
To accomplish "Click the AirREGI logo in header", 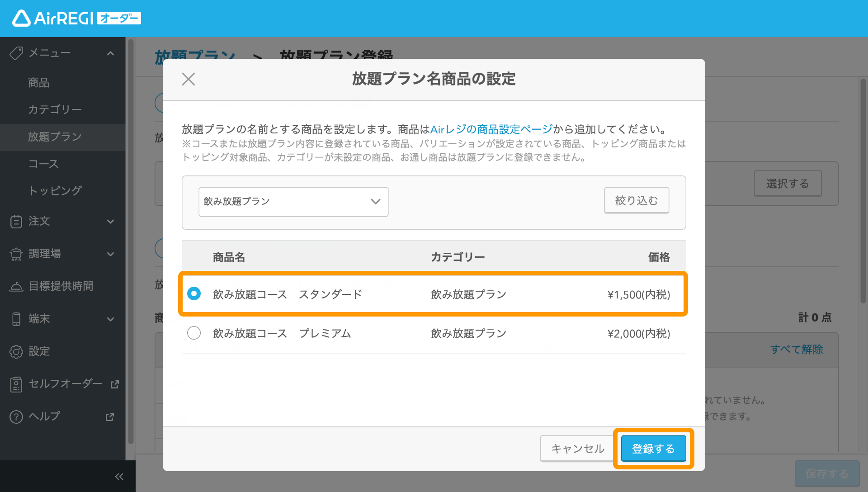I will [76, 18].
